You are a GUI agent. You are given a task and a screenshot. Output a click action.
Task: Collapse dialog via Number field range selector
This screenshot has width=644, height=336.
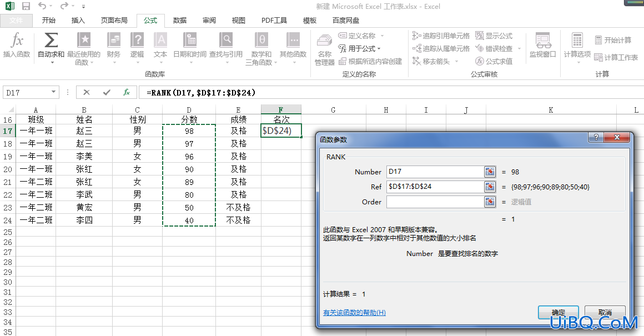pos(490,172)
